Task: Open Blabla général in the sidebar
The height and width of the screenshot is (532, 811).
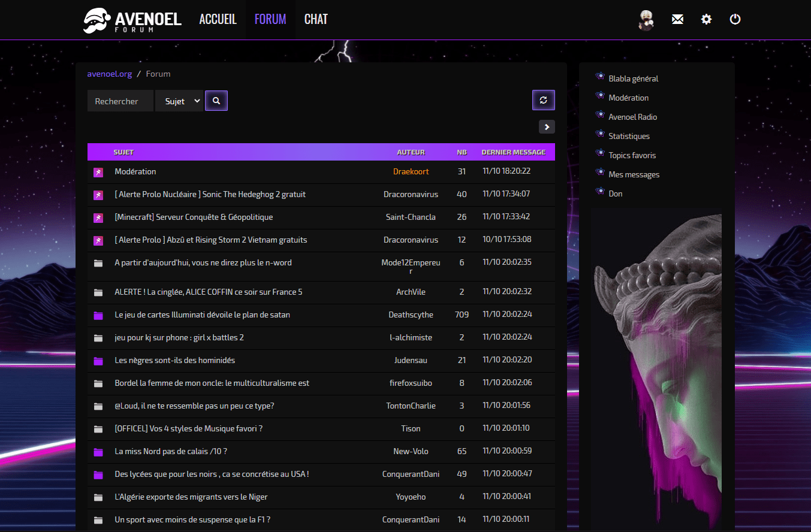Action: (x=633, y=78)
